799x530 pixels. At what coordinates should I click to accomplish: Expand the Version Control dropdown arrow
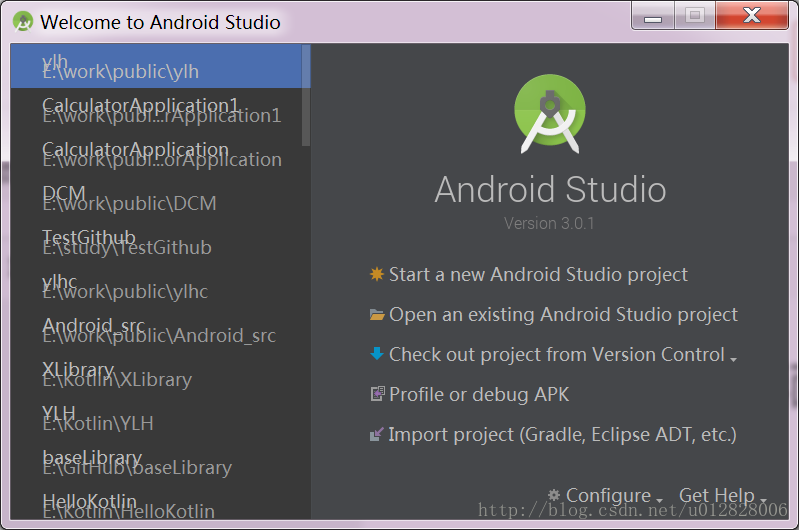tap(733, 359)
